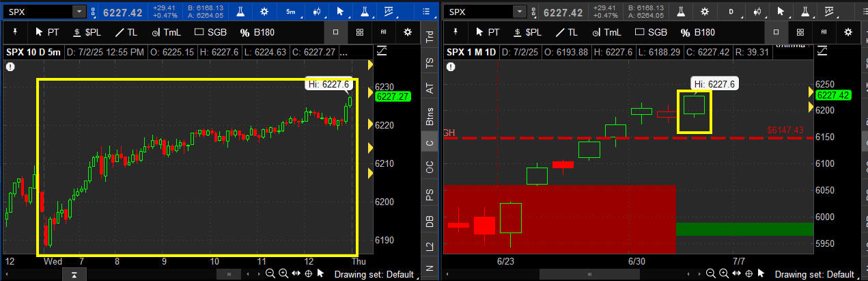Screen dimensions: 868x281
Task: Click left chart alert exclamation icon
Action: coord(10,66)
